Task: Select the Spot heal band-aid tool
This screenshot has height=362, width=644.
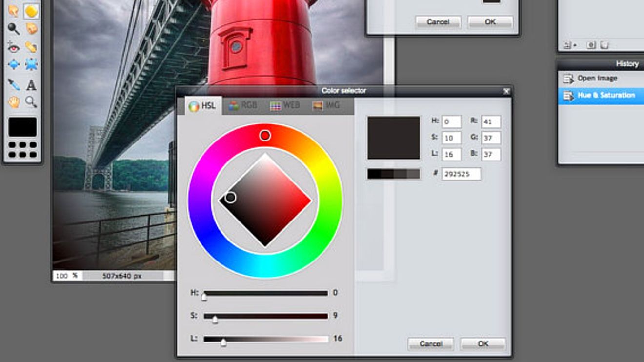Action: (x=31, y=47)
